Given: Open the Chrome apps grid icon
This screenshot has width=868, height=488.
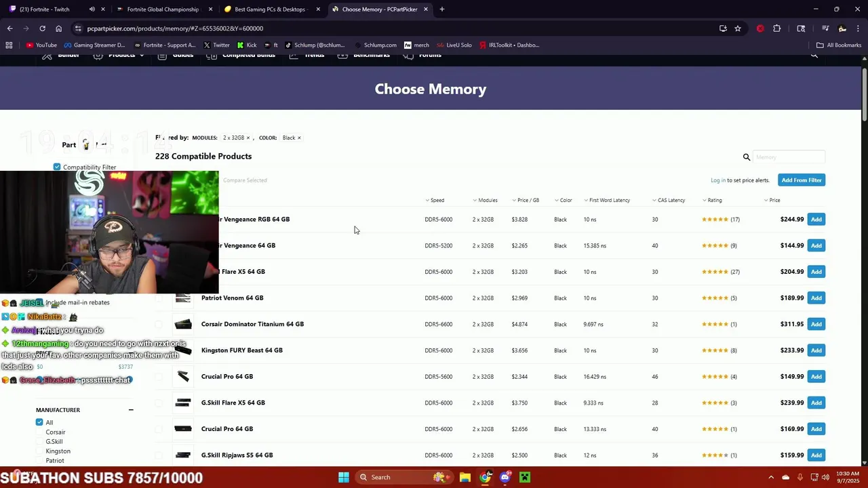Looking at the screenshot, I should (9, 45).
